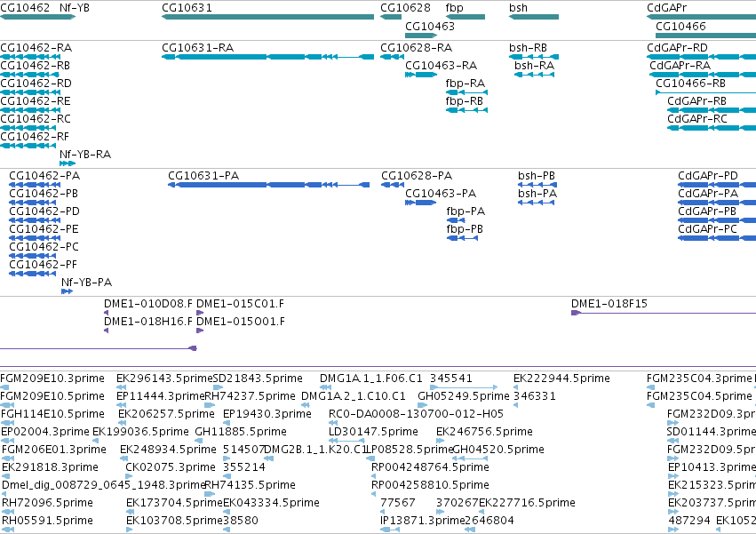This screenshot has width=756, height=534.
Task: Click transcript CG10466-RB label
Action: tap(691, 84)
